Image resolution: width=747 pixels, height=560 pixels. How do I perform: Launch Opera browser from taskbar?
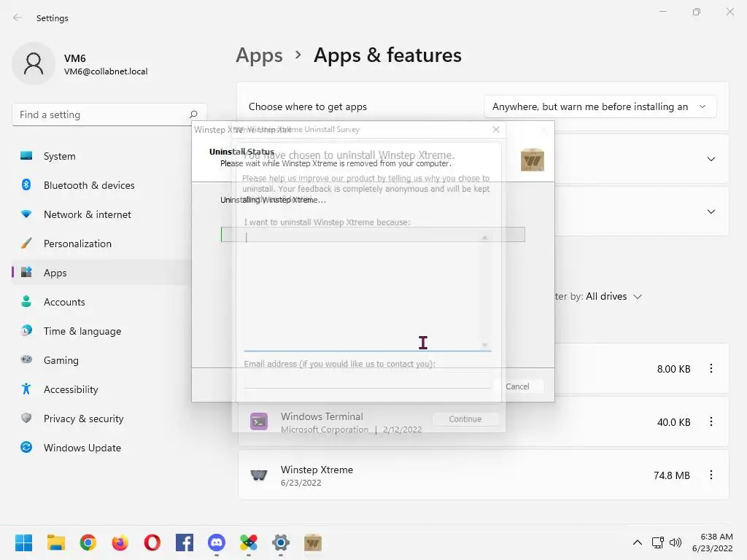click(152, 542)
